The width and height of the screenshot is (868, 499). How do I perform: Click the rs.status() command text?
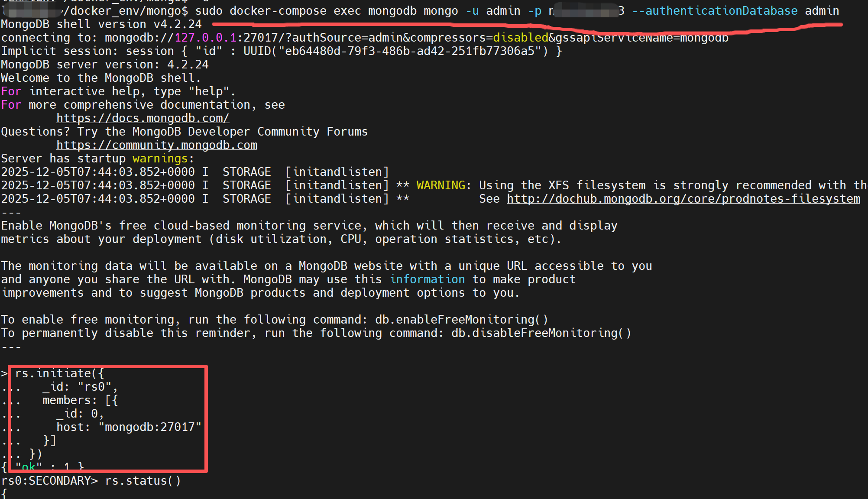coord(143,481)
